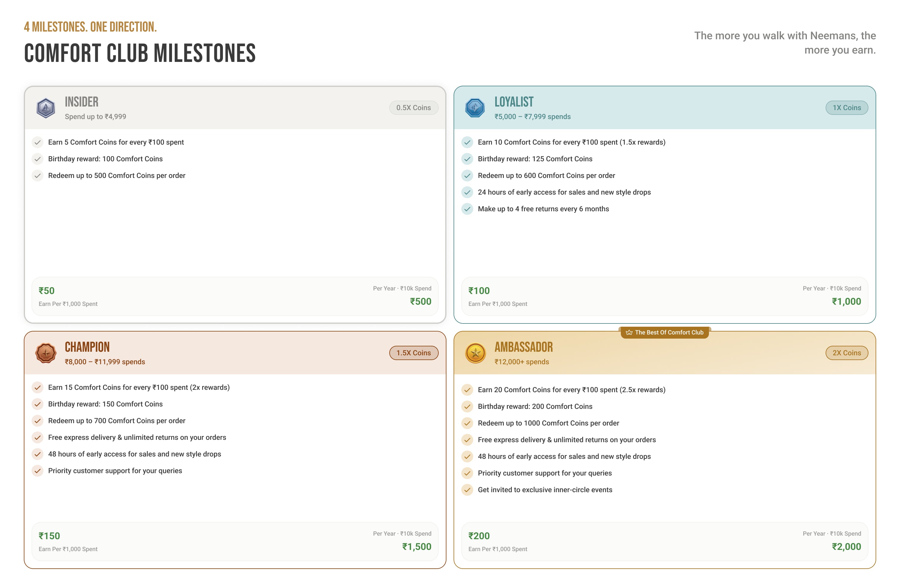Click the gold star Ambassador badge icon
The width and height of the screenshot is (900, 588).
point(475,353)
